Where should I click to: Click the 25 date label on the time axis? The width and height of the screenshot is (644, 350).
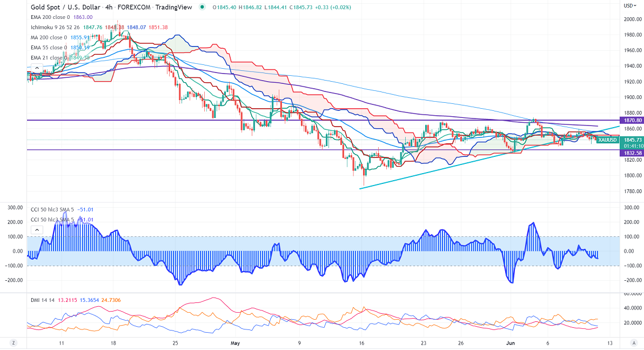pyautogui.click(x=176, y=343)
